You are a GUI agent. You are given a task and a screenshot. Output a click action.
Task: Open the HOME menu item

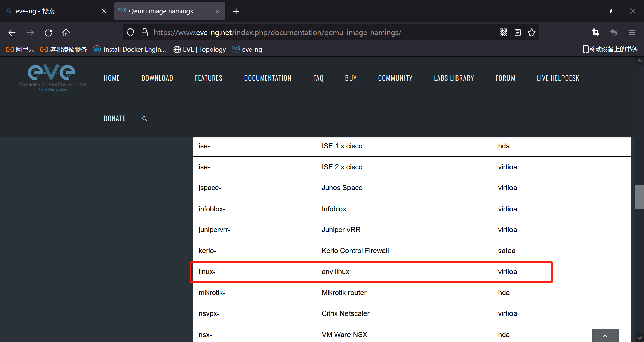click(x=112, y=78)
